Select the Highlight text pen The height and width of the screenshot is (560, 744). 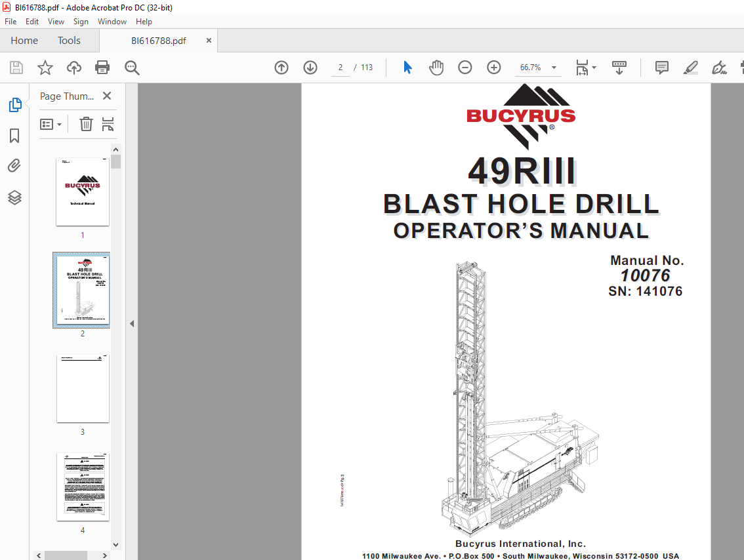[691, 68]
